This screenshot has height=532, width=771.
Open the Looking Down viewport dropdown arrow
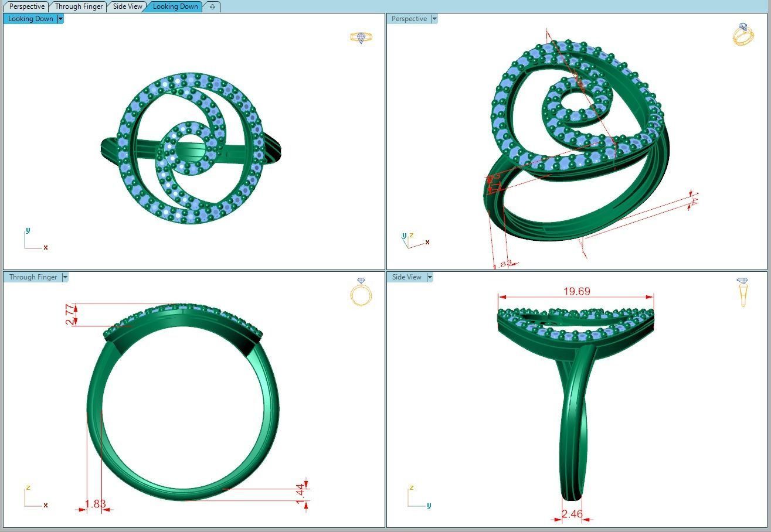tap(60, 19)
